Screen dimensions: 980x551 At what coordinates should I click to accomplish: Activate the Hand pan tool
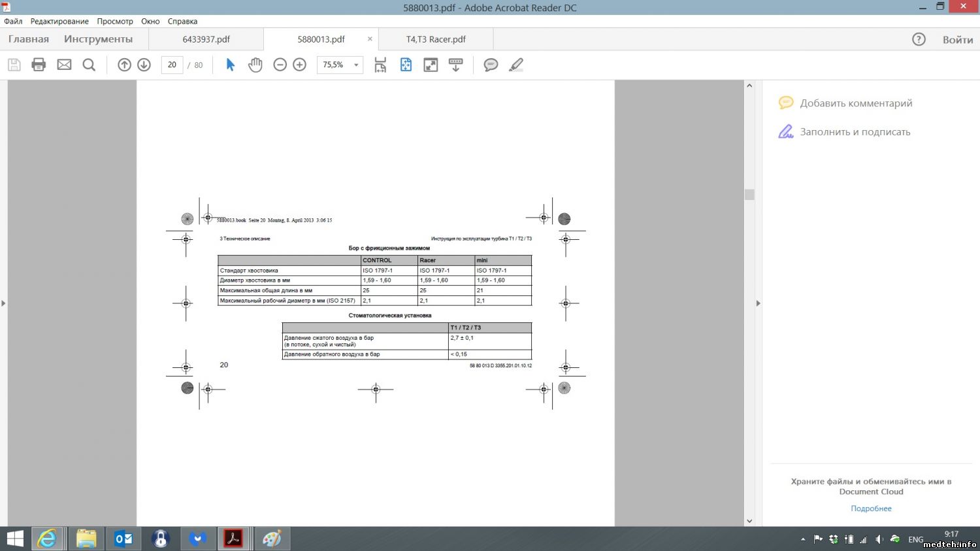coord(255,65)
